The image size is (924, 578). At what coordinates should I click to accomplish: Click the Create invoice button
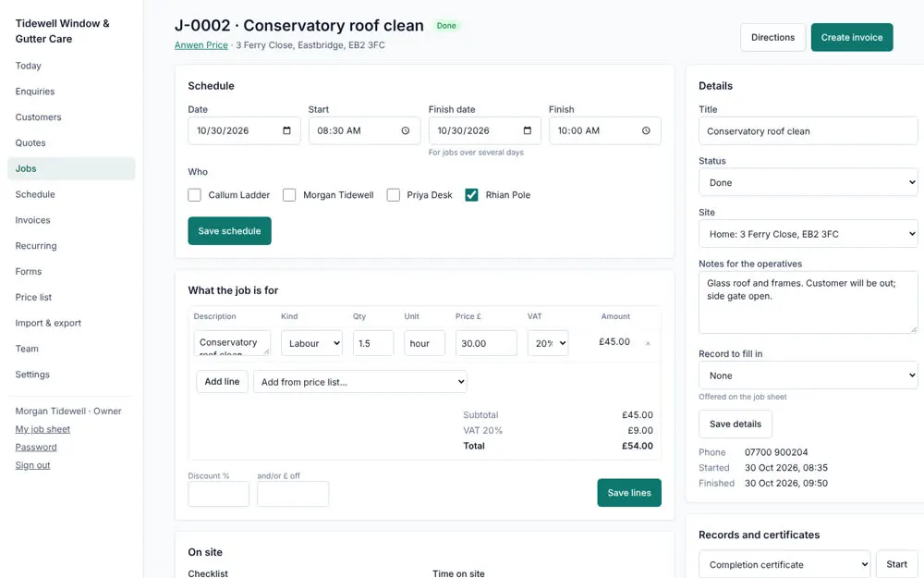coord(852,37)
